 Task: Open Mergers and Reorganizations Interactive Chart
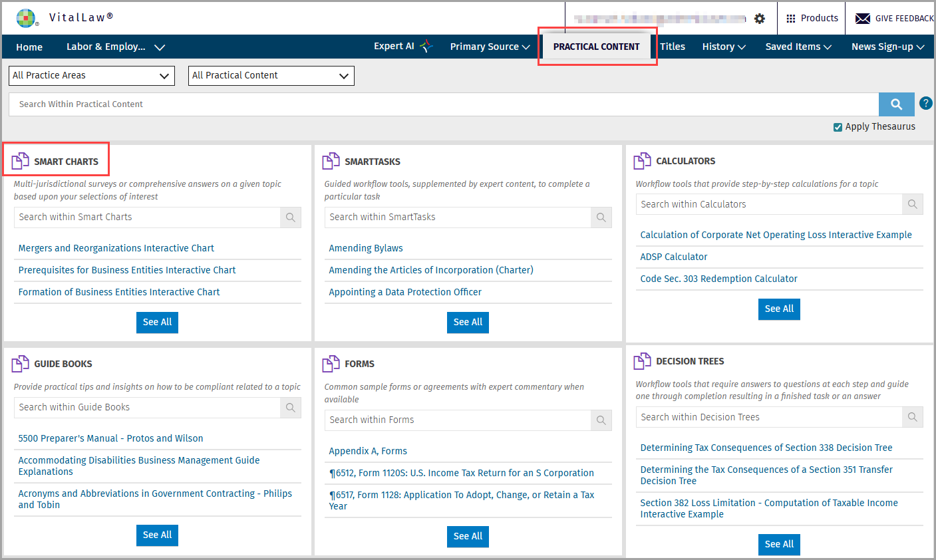tap(116, 249)
